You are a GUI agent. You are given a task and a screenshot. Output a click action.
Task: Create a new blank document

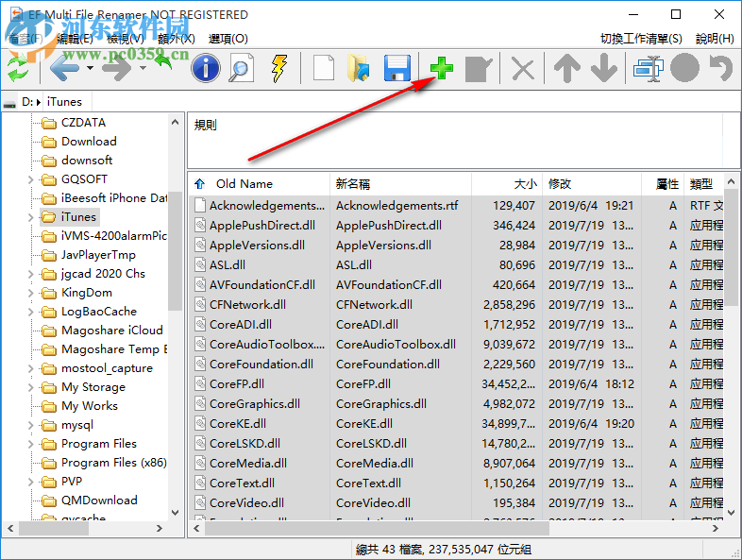324,69
